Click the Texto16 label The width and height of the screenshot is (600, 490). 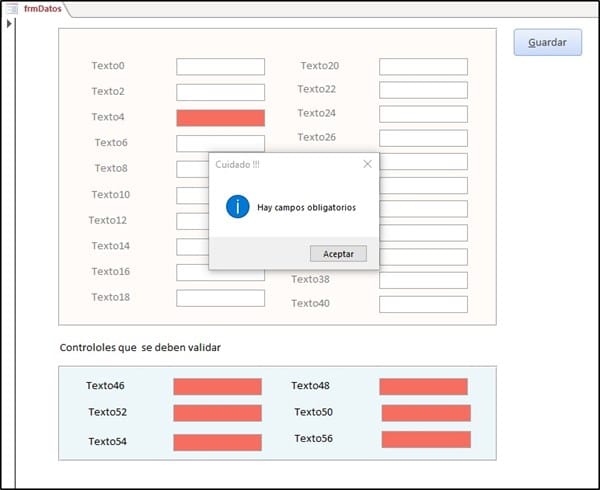pos(111,271)
